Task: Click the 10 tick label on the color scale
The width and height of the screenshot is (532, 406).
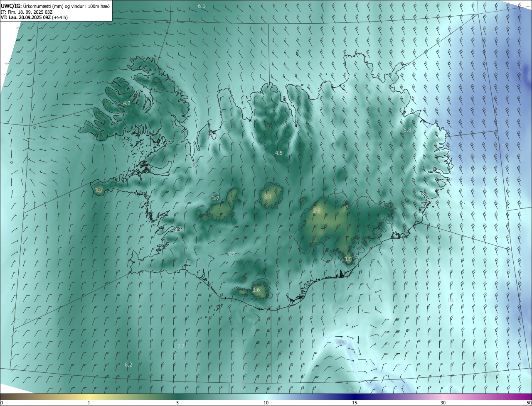Action: pyautogui.click(x=266, y=403)
